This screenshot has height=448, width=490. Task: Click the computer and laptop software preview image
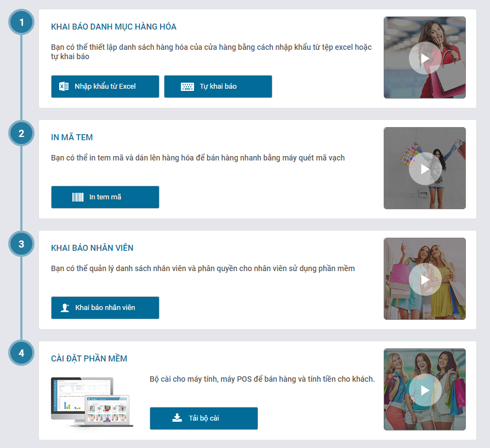(x=92, y=402)
